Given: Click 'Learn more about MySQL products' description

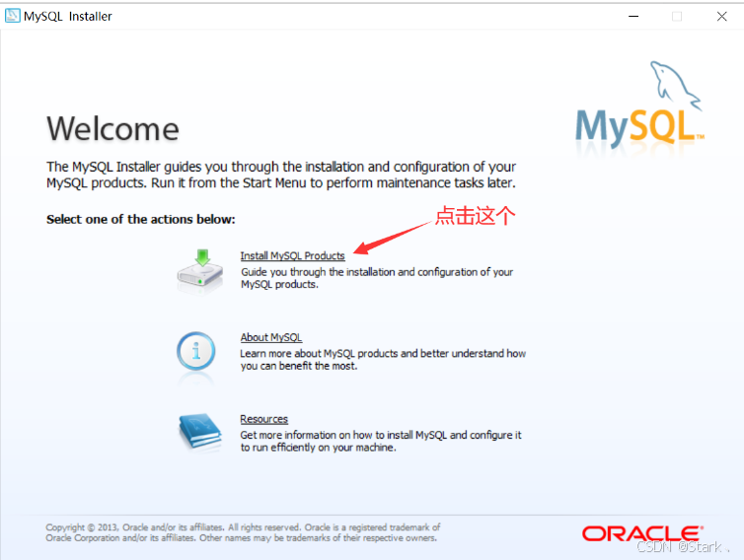Looking at the screenshot, I should 383,360.
